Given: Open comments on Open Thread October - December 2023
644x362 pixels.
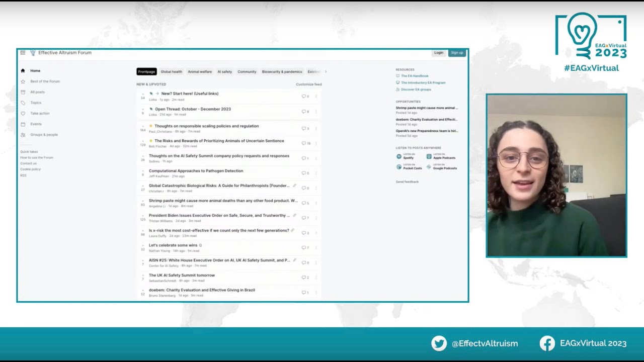Looking at the screenshot, I should (305, 112).
